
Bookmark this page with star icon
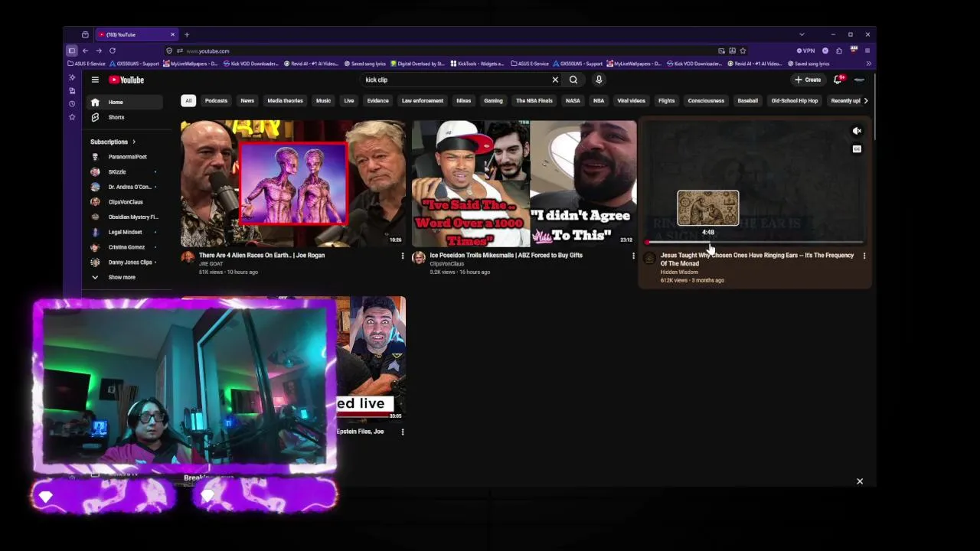(743, 51)
